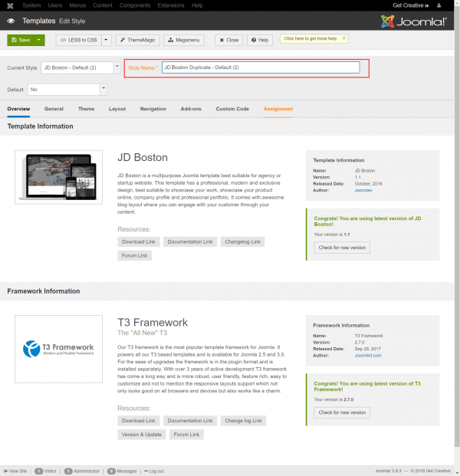The image size is (460, 476).
Task: Log out from the status bar
Action: point(154,471)
